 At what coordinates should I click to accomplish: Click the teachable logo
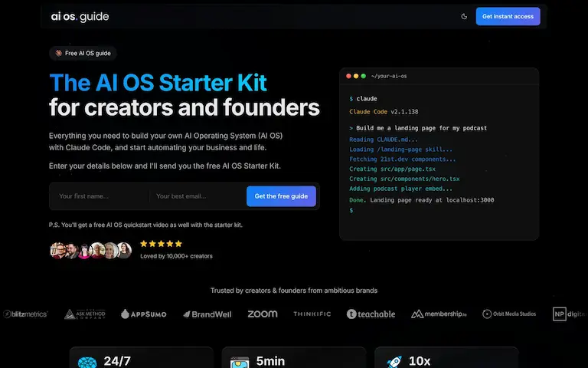371,314
